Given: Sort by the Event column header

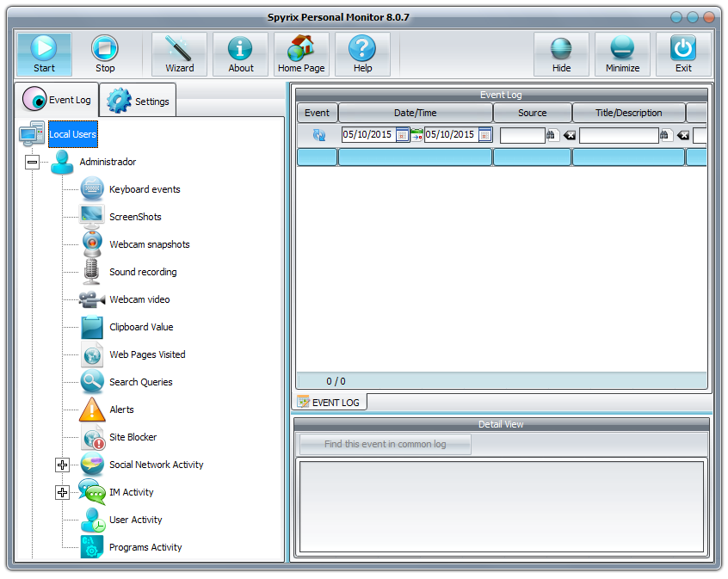Looking at the screenshot, I should [x=318, y=113].
